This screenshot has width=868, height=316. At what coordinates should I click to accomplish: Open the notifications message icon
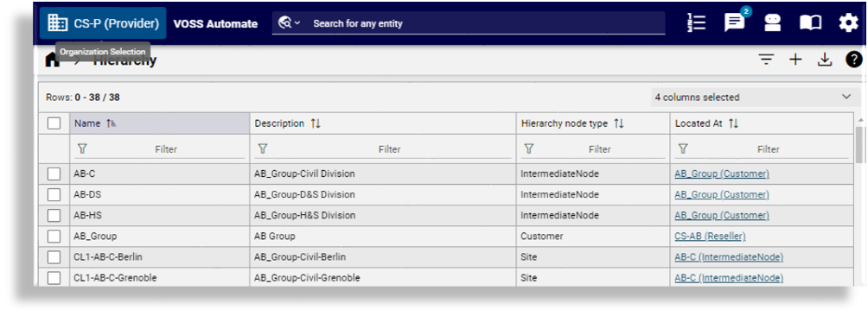tap(735, 22)
